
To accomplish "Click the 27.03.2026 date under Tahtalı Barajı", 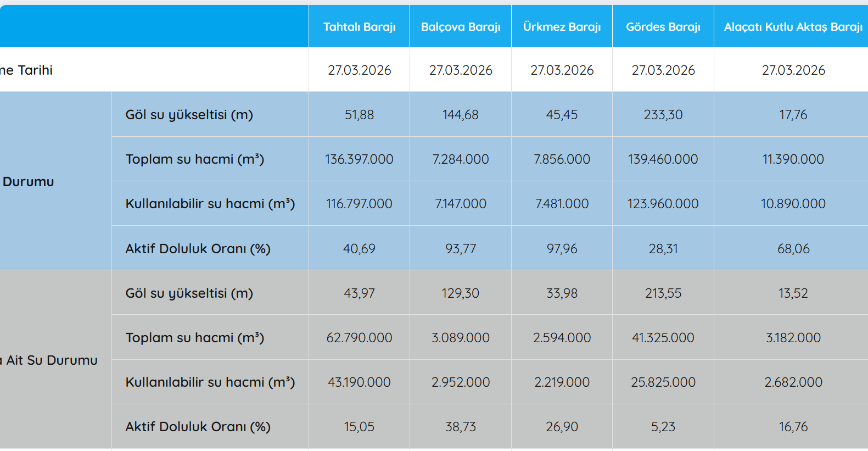I will click(359, 70).
